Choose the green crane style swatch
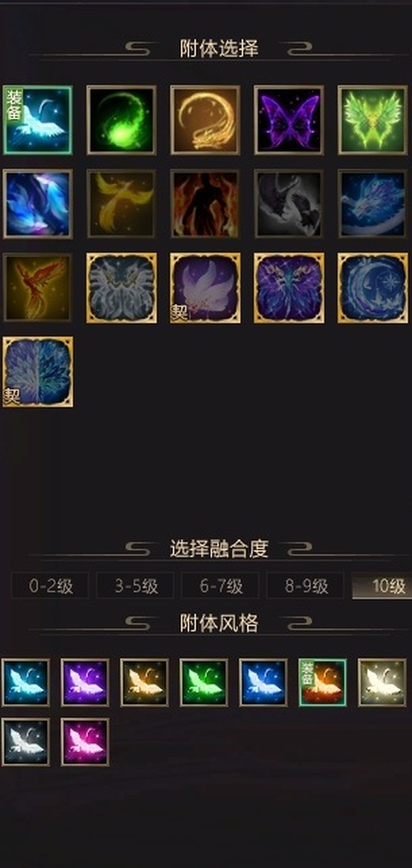This screenshot has width=412, height=868. tap(204, 682)
